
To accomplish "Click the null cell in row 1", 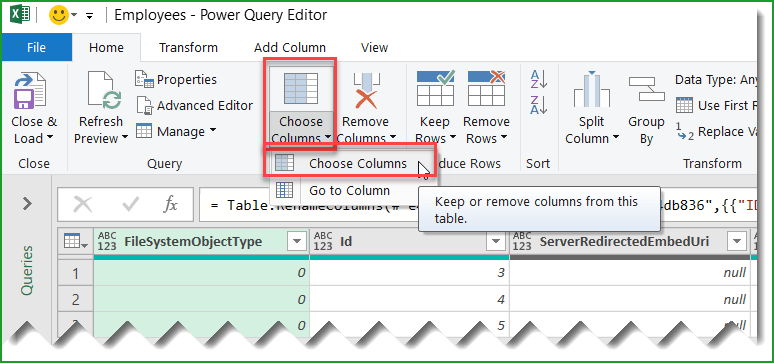I will pyautogui.click(x=630, y=273).
